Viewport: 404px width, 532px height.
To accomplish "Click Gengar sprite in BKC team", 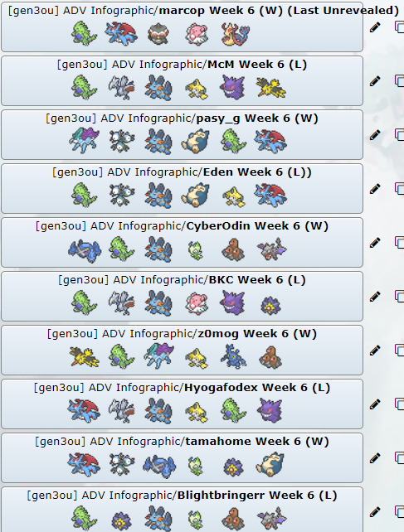I will click(x=232, y=302).
